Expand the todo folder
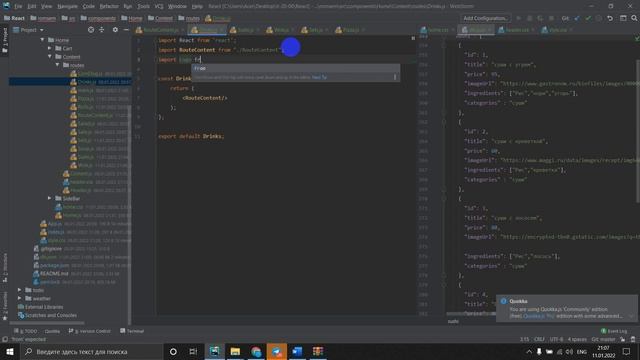This screenshot has height=360, width=640. 20,290
